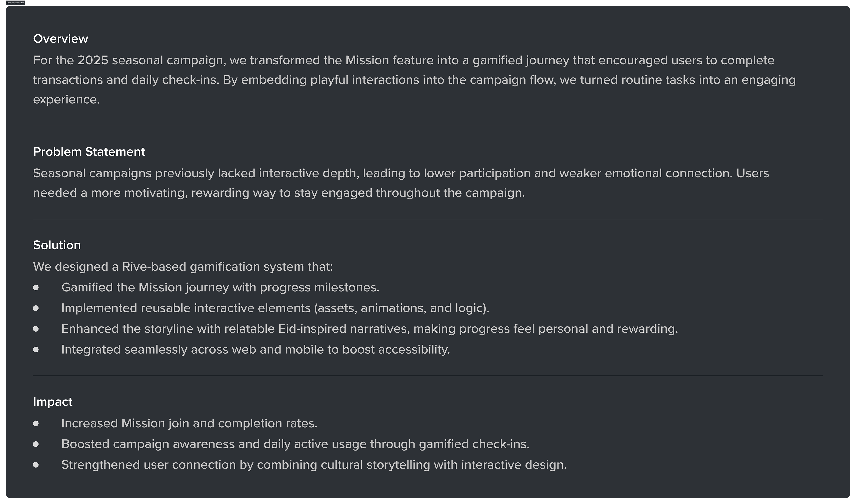Click the Impact heading
856x504 pixels.
click(53, 402)
